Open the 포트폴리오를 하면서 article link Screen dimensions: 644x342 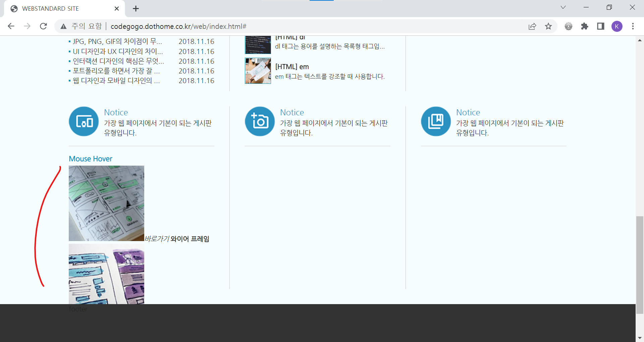[116, 71]
